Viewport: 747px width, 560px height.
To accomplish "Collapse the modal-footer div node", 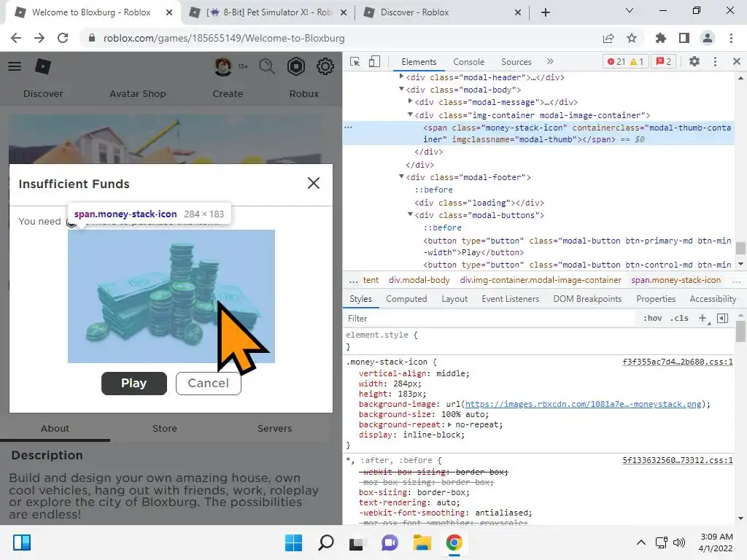I will (x=402, y=176).
